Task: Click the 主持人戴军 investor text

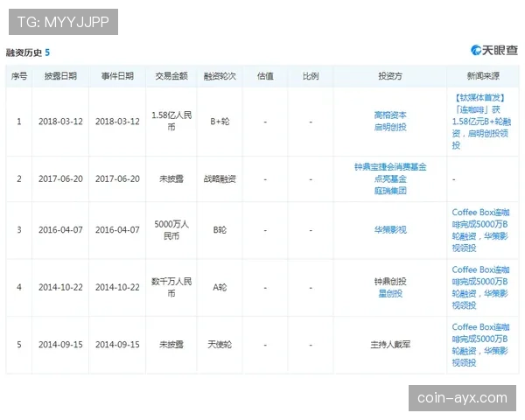Action: [x=390, y=345]
